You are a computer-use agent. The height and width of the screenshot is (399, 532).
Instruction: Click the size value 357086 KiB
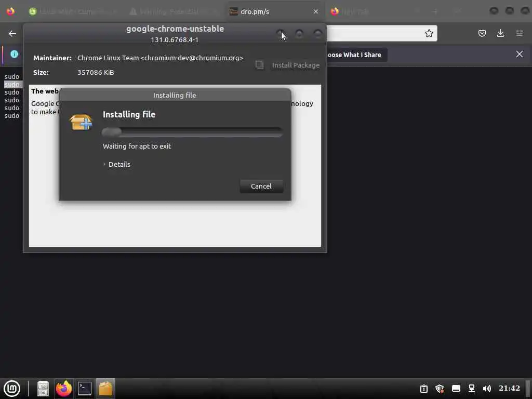[96, 72]
